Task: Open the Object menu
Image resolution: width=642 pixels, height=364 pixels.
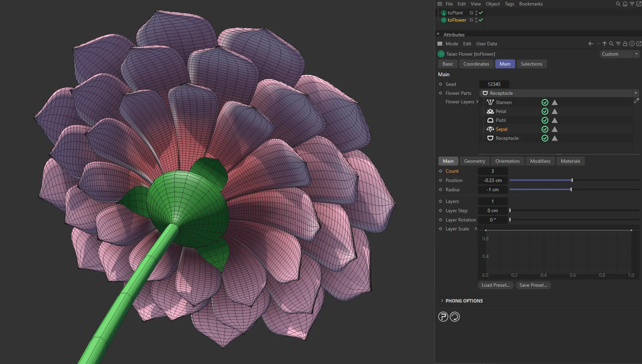Action: (492, 4)
